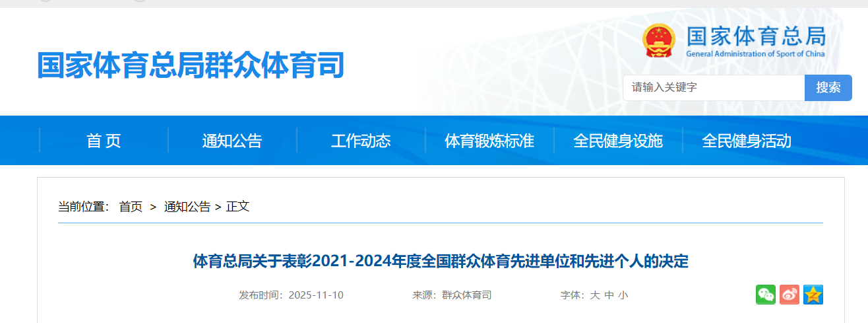Click the national emblem logo

click(659, 40)
